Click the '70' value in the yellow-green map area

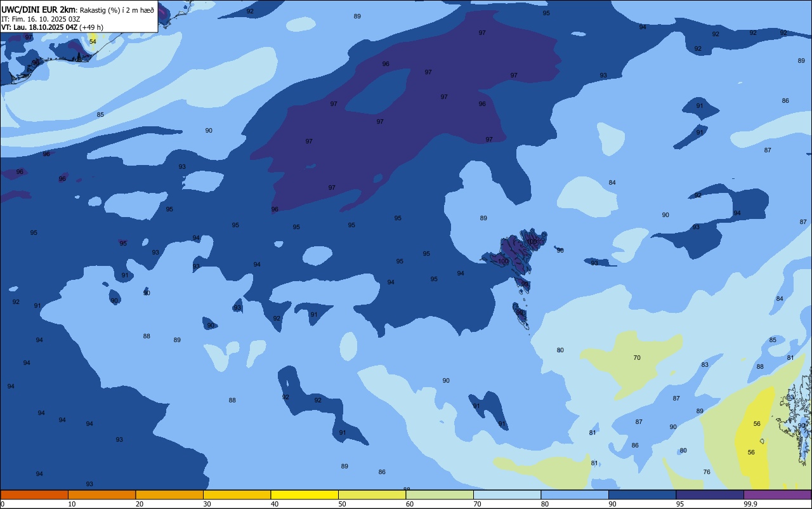coord(637,358)
